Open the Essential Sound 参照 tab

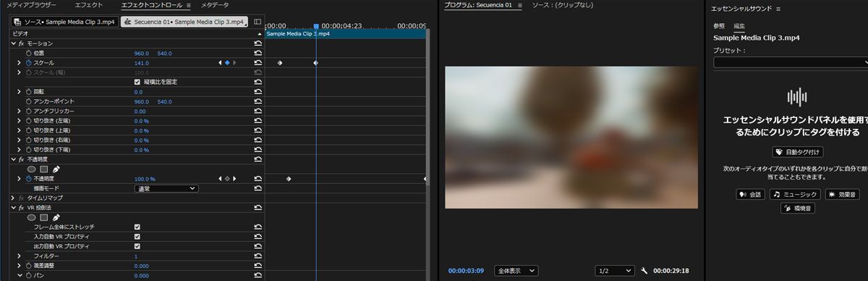pos(718,26)
